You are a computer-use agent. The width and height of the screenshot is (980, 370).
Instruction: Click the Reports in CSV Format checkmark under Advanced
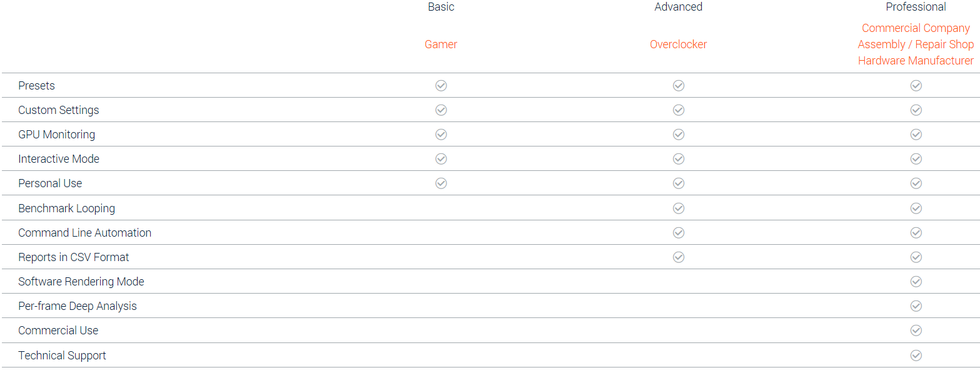(x=679, y=257)
